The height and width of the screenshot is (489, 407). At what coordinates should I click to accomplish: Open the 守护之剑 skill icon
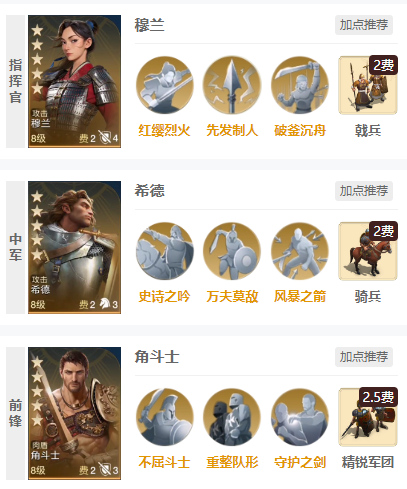coord(300,417)
